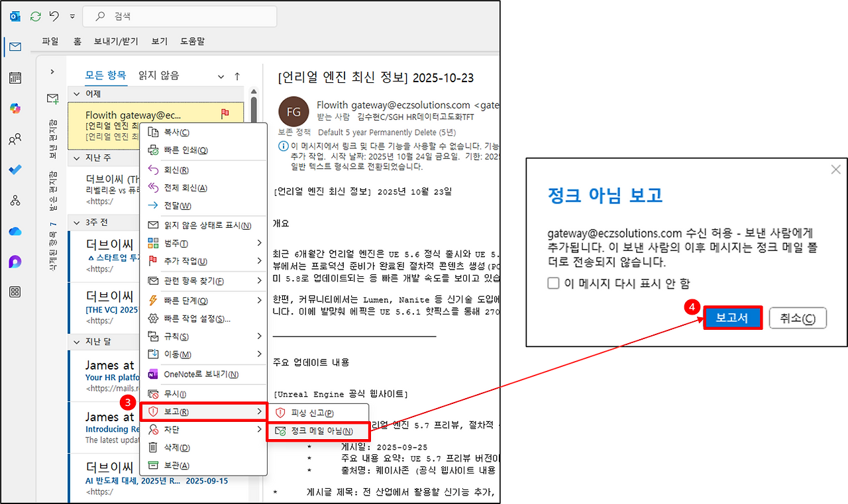Image resolution: width=848 pixels, height=504 pixels.
Task: Open 보고 submenu
Action: tap(203, 412)
